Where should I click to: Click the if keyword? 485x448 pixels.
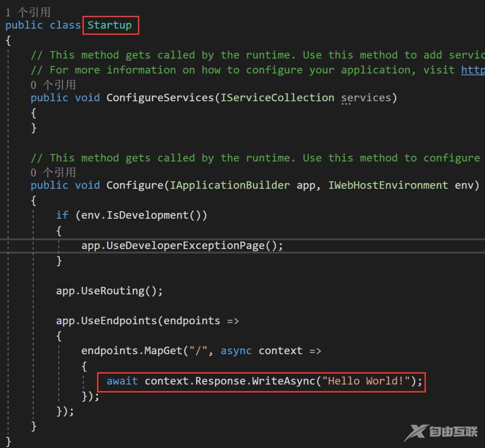click(x=62, y=215)
